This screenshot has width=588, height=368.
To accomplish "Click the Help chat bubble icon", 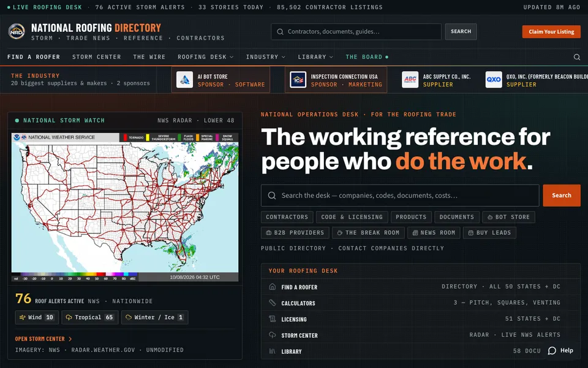I will click(552, 350).
